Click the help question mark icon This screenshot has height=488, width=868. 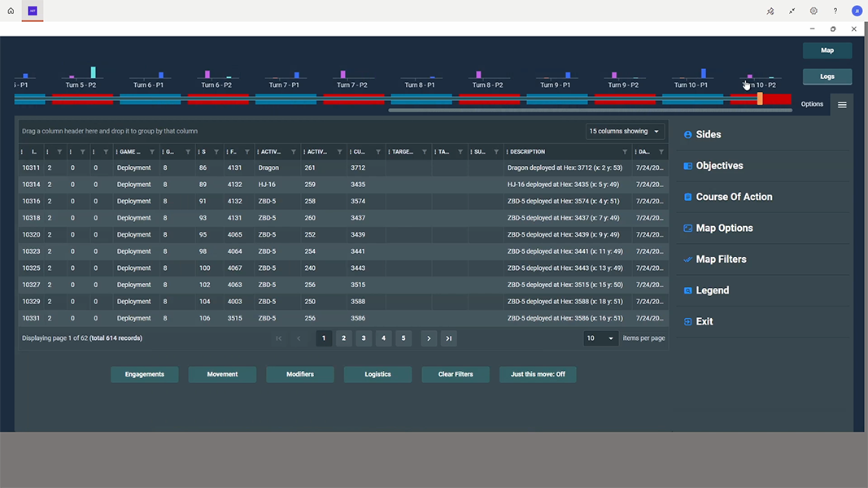835,11
